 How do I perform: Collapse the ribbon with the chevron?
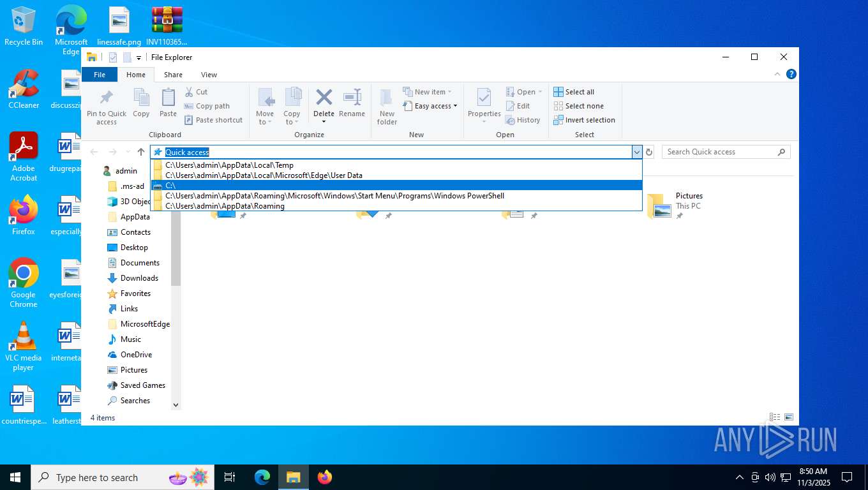coord(778,74)
